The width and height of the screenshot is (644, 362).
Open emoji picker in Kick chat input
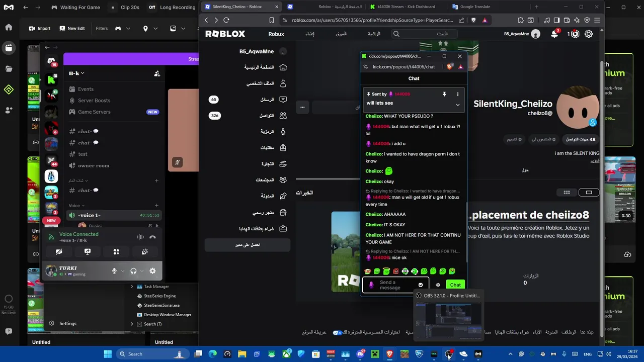(421, 285)
